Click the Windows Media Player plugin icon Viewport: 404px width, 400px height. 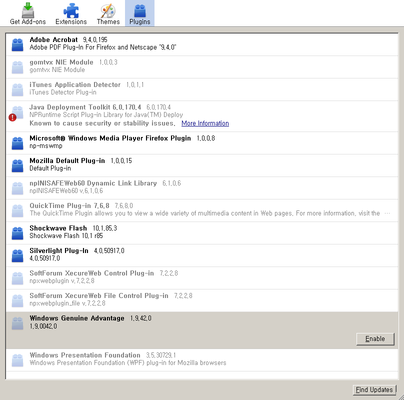coord(17,143)
